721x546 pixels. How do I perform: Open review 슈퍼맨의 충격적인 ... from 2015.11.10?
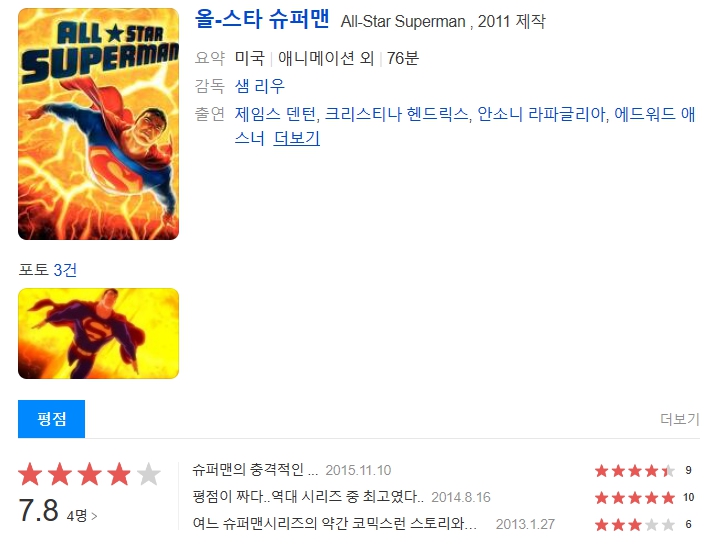(x=255, y=470)
